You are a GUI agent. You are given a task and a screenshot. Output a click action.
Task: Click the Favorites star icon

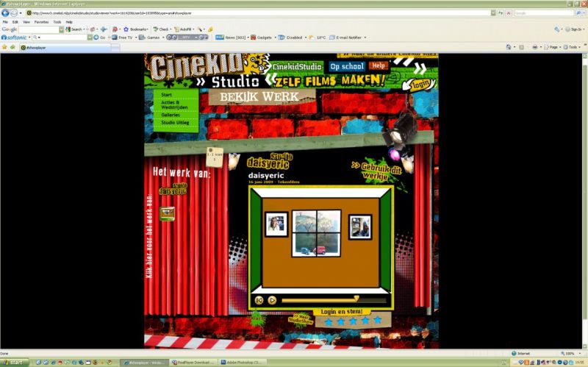click(x=4, y=46)
